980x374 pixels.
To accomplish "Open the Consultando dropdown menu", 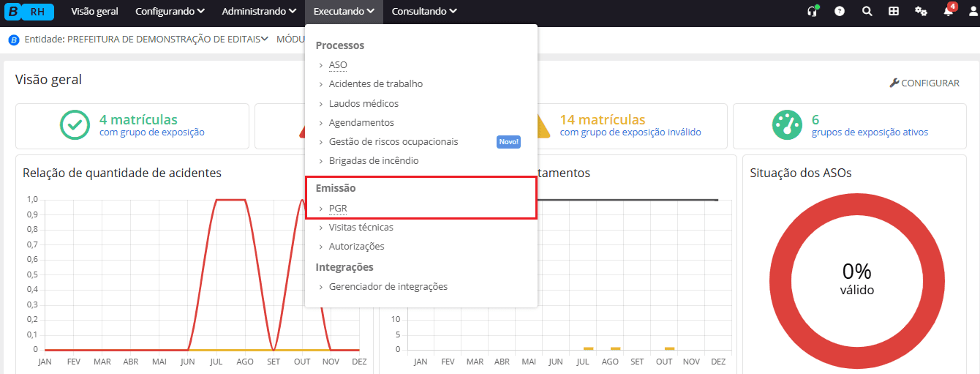I will [x=424, y=12].
